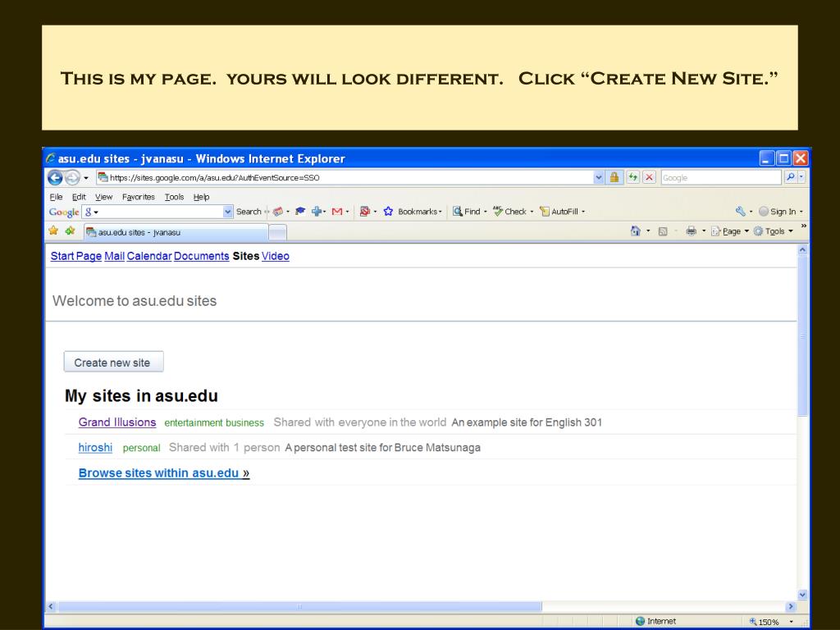This screenshot has width=840, height=630.
Task: Open the search provider dropdown arrow
Action: coord(801,177)
